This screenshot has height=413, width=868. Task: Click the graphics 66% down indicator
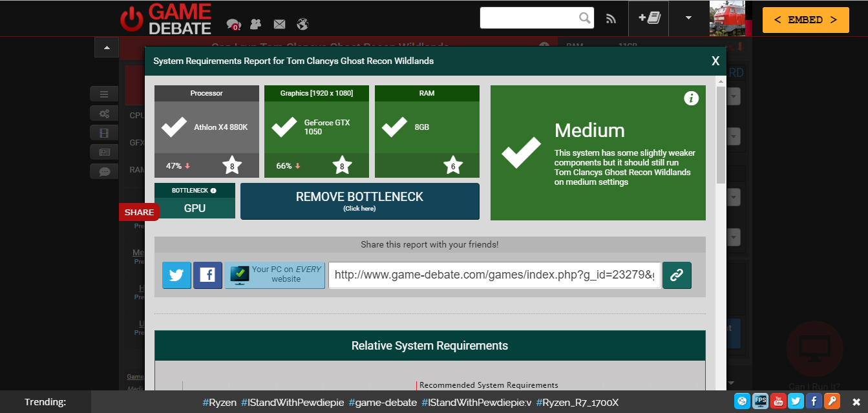[288, 165]
